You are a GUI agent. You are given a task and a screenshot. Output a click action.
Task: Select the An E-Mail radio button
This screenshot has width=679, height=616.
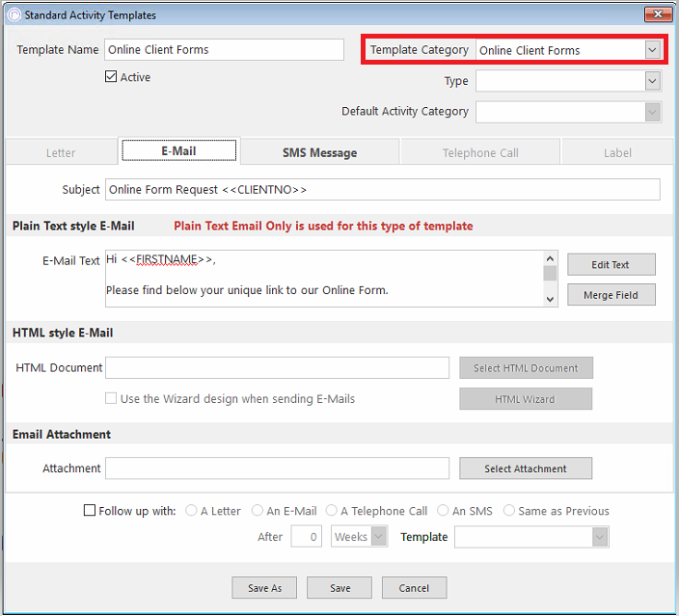(x=258, y=510)
